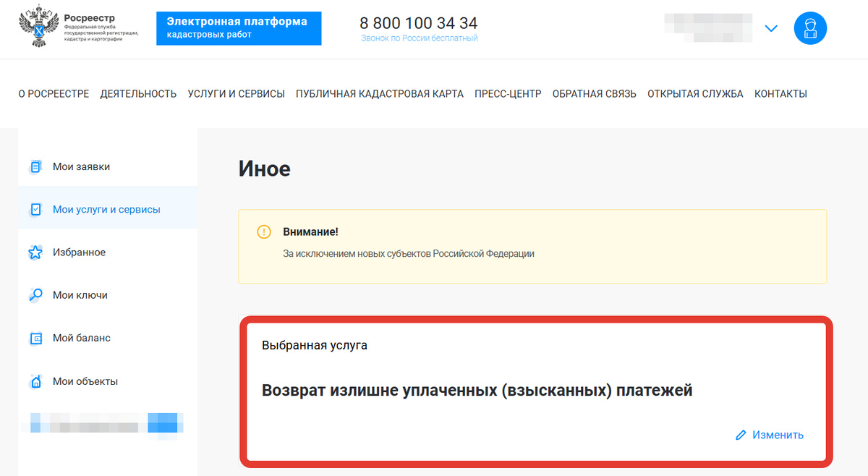
Task: Click the star icon for Избранное
Action: [x=35, y=252]
